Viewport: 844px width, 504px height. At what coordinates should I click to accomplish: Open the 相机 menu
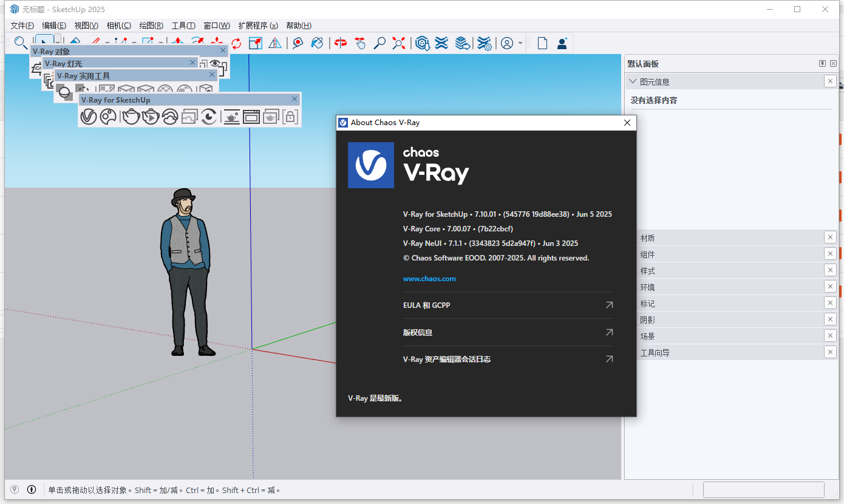[118, 26]
